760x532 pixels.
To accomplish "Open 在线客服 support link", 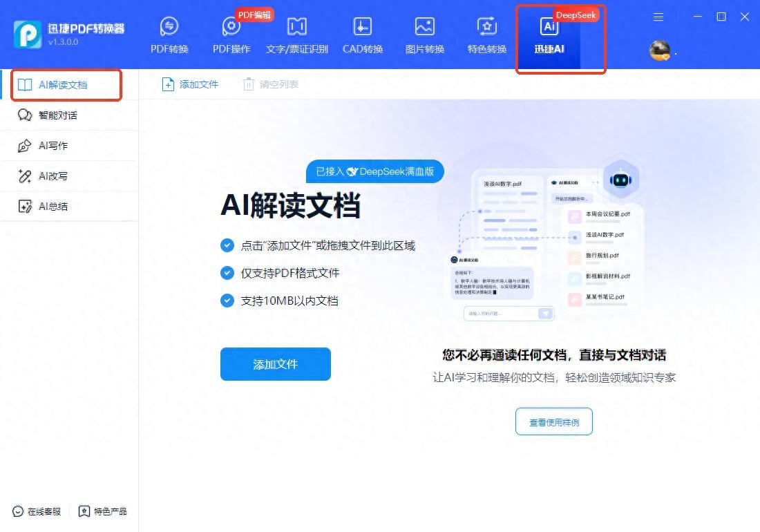I will click(37, 511).
